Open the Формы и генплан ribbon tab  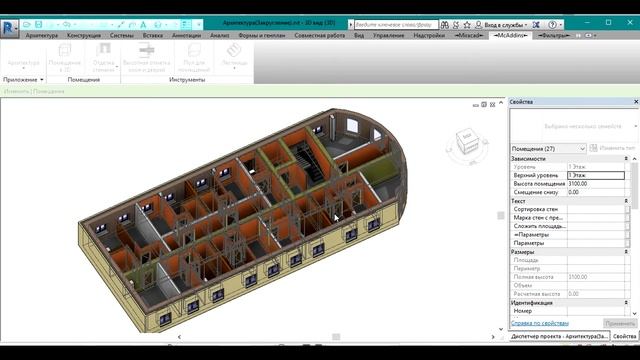point(262,36)
